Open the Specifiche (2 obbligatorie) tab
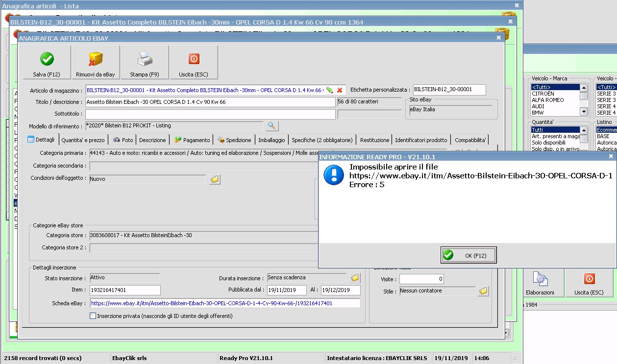617x364 pixels. tap(322, 140)
